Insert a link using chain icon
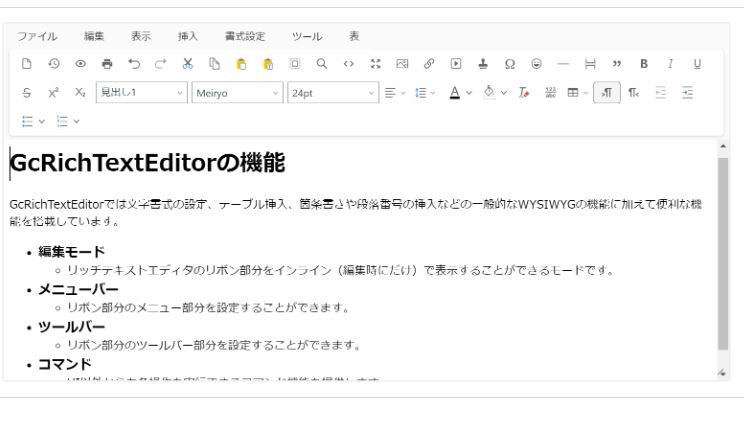 coord(429,64)
